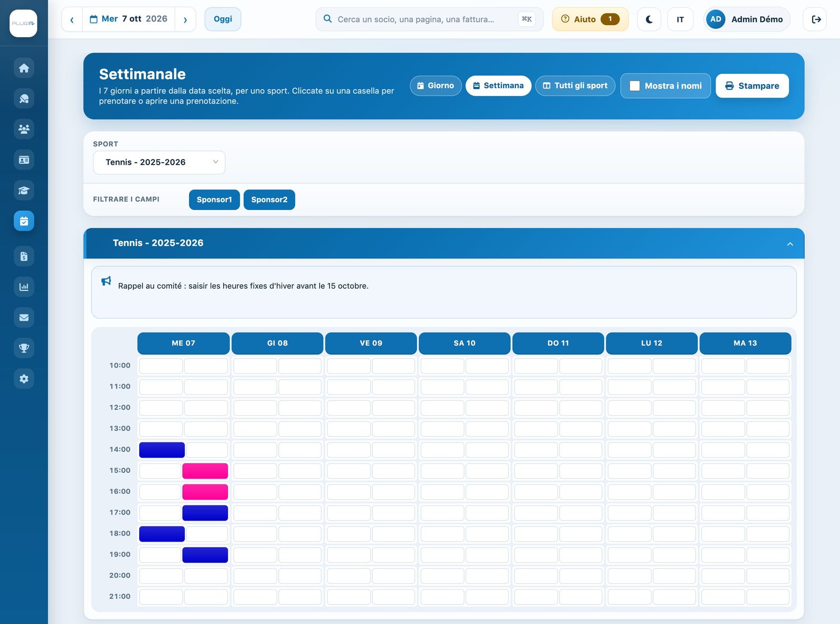
Task: Open the home icon in sidebar
Action: [24, 68]
